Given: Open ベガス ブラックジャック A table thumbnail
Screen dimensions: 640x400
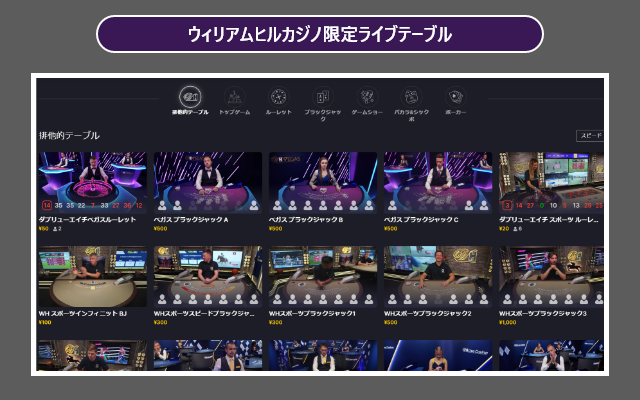Looking at the screenshot, I should [x=207, y=181].
